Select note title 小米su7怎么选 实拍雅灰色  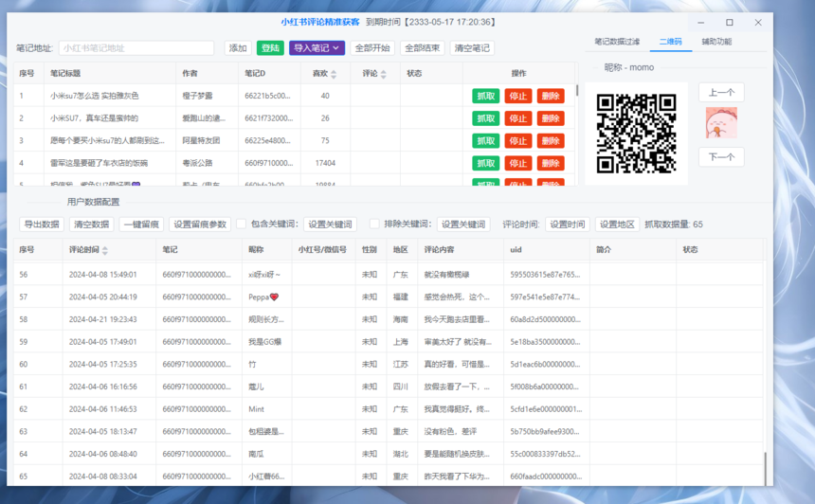95,96
